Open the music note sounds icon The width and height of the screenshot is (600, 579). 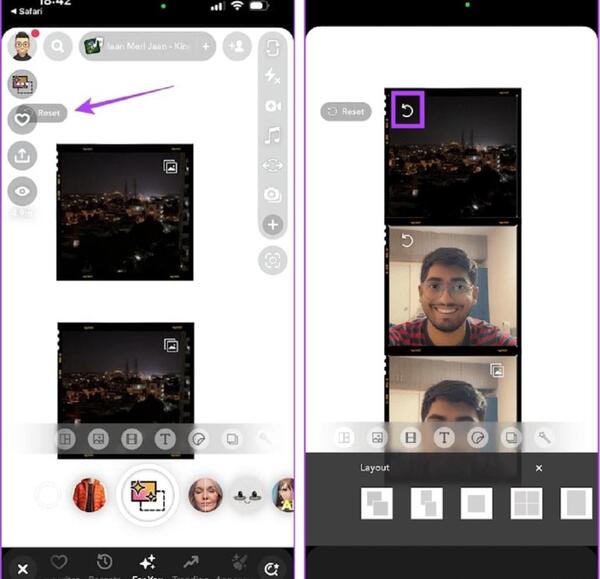pyautogui.click(x=272, y=135)
